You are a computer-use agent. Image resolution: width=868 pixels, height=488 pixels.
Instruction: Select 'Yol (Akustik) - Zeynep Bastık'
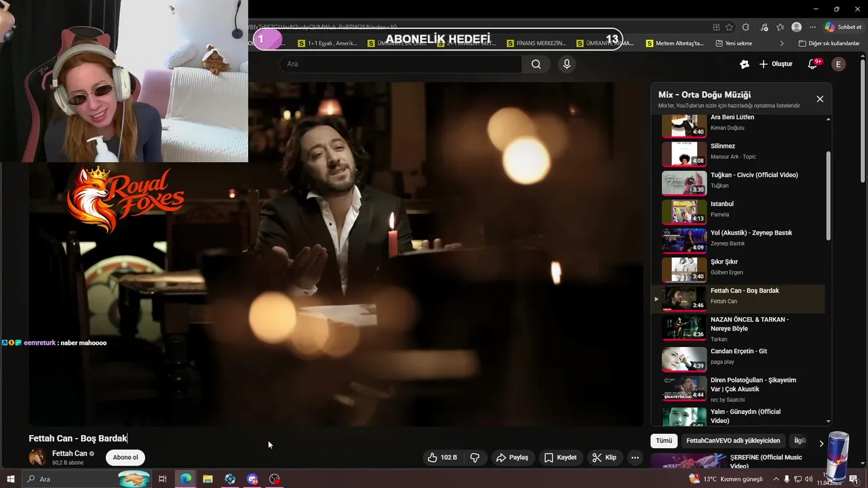pyautogui.click(x=738, y=240)
